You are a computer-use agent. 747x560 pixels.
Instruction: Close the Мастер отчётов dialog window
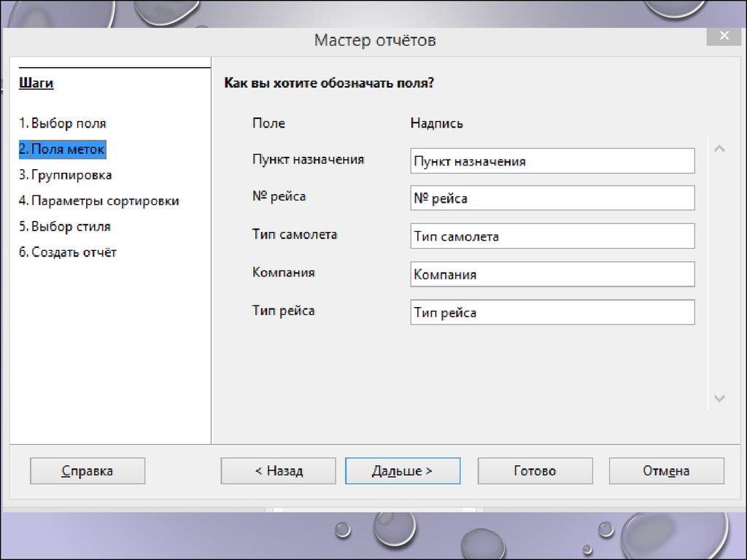pos(724,37)
